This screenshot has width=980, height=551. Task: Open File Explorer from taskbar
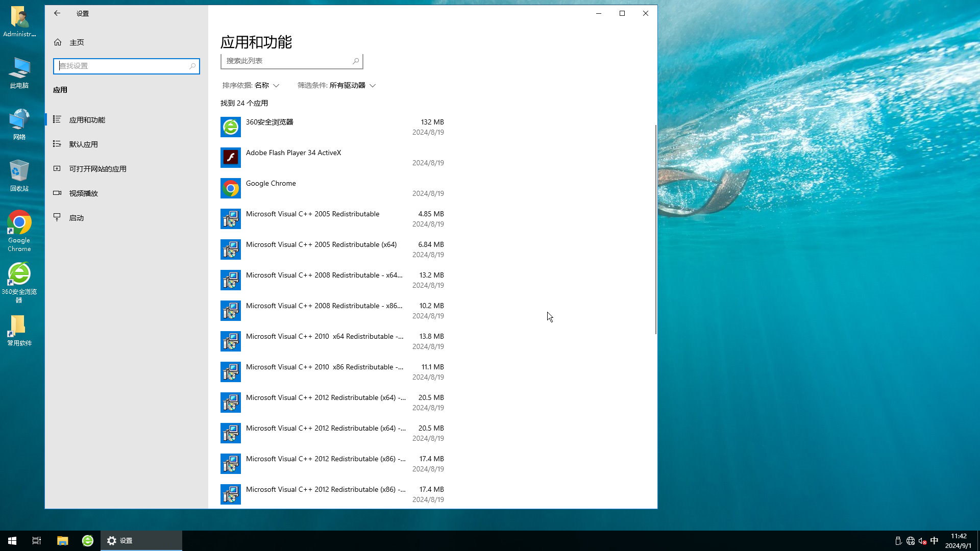pos(62,541)
